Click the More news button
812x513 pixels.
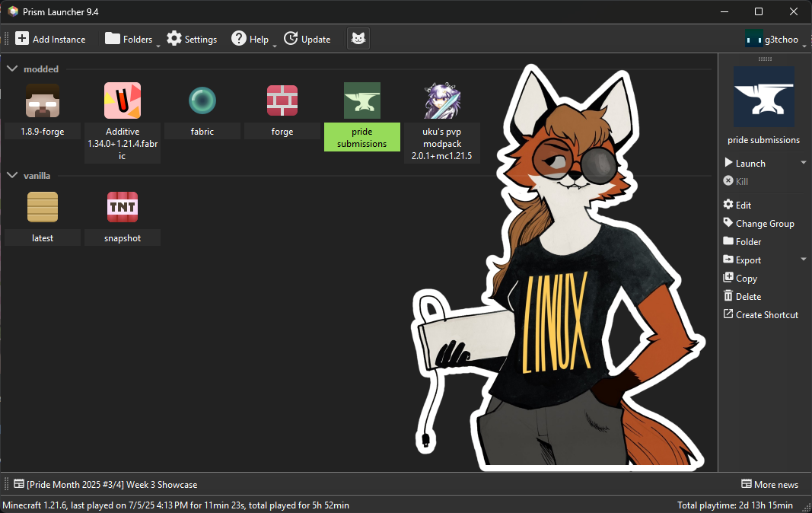click(769, 485)
